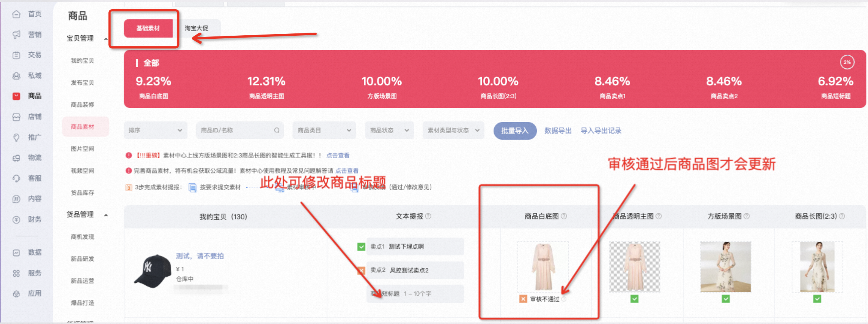Click the 方版场景图 model thumbnail

tap(726, 267)
